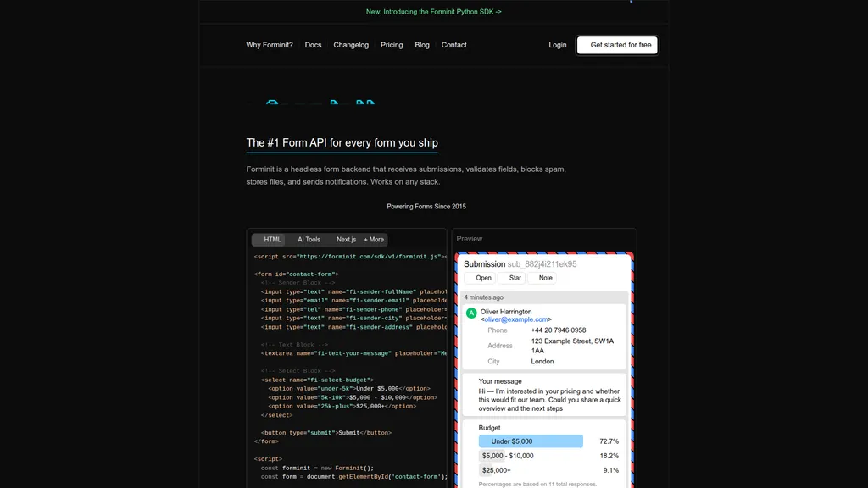Click the Open button on the submission
The height and width of the screenshot is (488, 868).
(480, 278)
